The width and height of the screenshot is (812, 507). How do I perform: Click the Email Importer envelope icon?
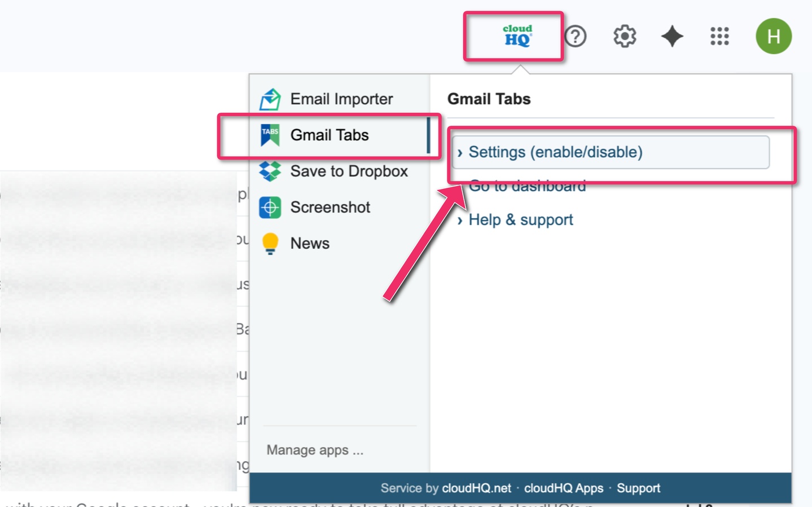(270, 99)
